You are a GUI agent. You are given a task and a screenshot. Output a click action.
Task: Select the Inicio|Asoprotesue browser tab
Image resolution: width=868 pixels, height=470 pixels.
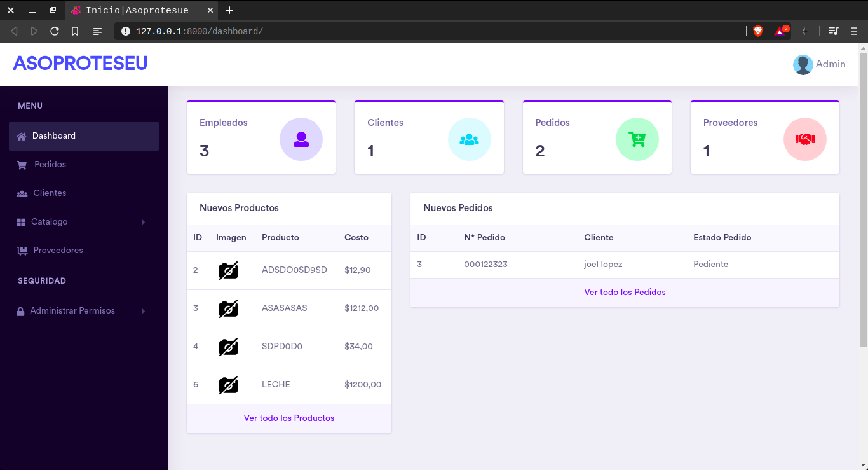tap(141, 10)
